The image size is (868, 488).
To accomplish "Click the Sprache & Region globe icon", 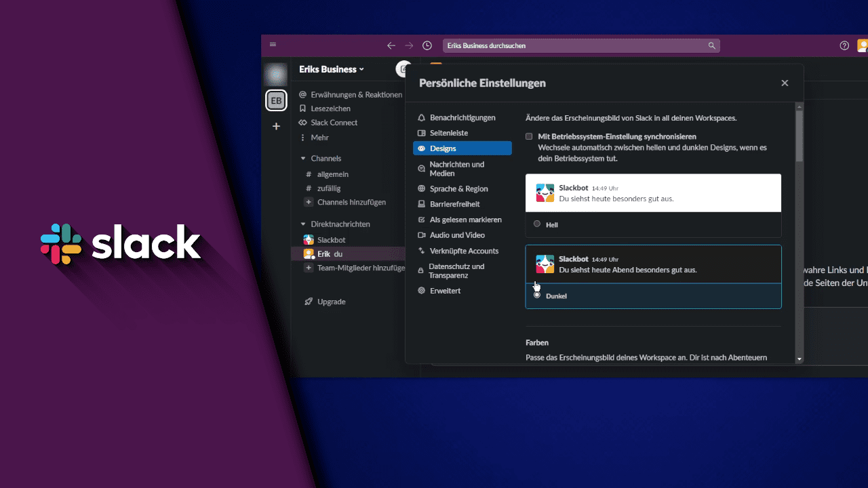I will pos(422,189).
